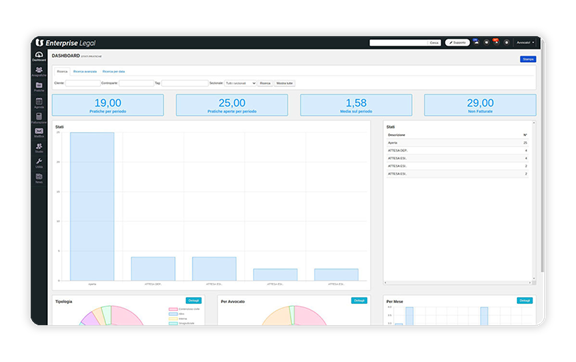Expand the Sezionale dropdown
Screen dimensions: 576x362
240,83
